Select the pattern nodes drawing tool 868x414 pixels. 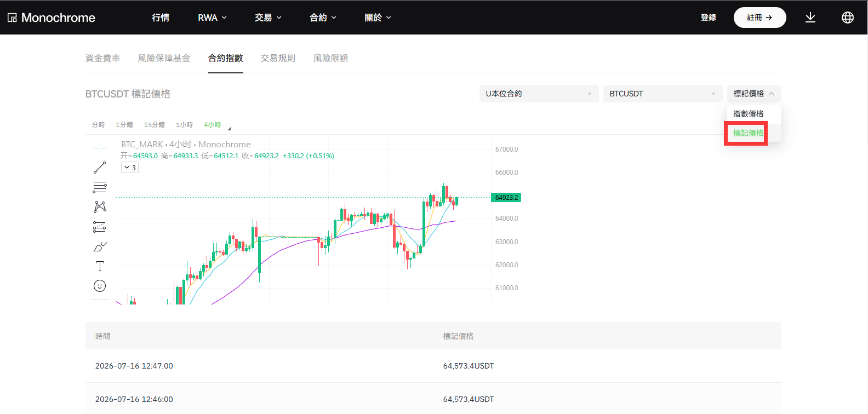[100, 207]
